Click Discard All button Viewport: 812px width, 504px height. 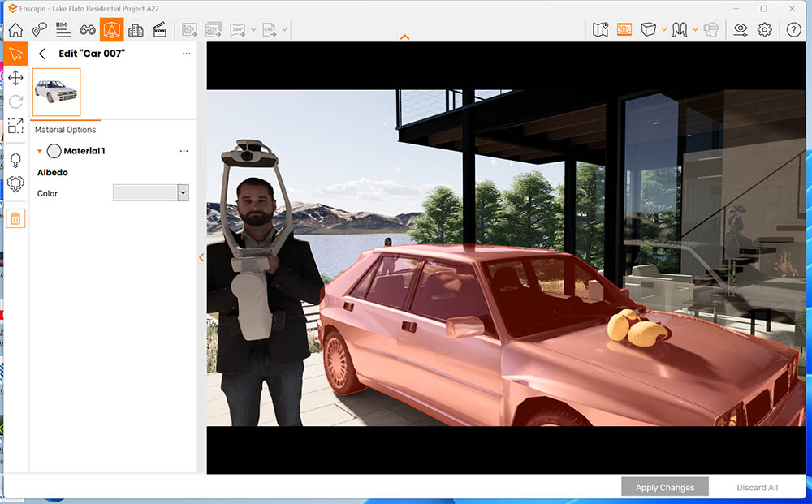click(757, 488)
